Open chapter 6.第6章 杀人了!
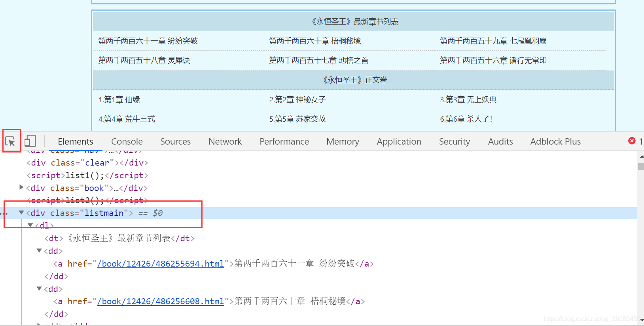 pos(466,119)
